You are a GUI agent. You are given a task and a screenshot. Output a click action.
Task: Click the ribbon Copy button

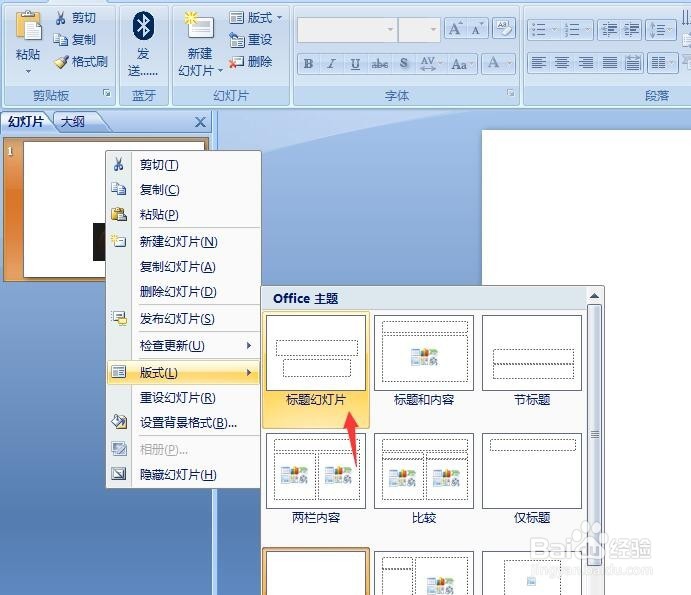click(75, 40)
